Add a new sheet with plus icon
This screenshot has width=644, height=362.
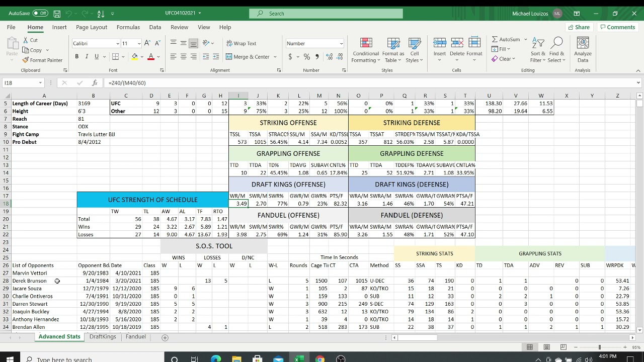click(x=165, y=337)
